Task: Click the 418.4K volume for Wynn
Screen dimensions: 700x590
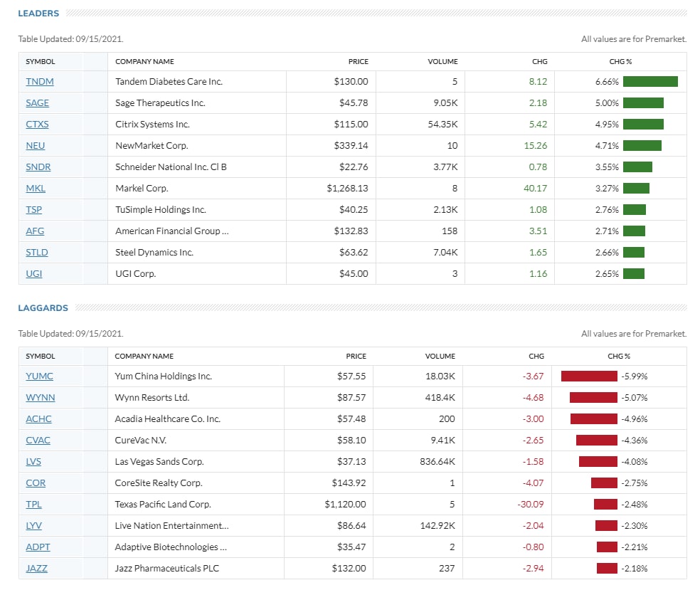Action: [440, 398]
